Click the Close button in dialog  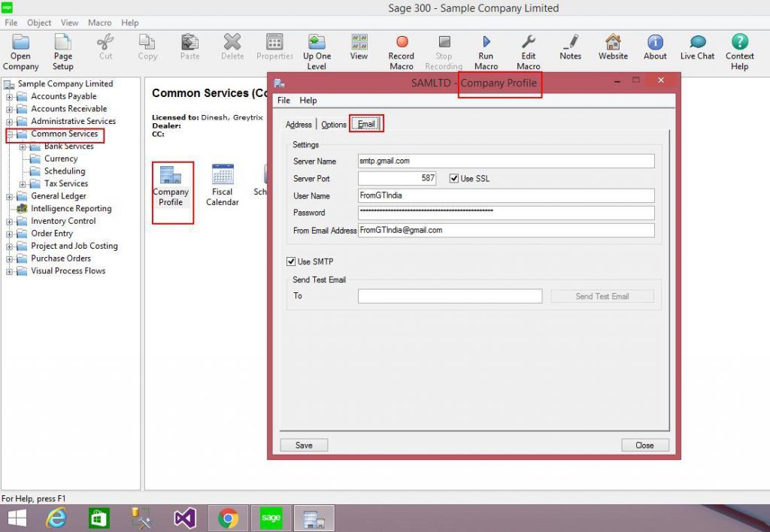pyautogui.click(x=644, y=445)
